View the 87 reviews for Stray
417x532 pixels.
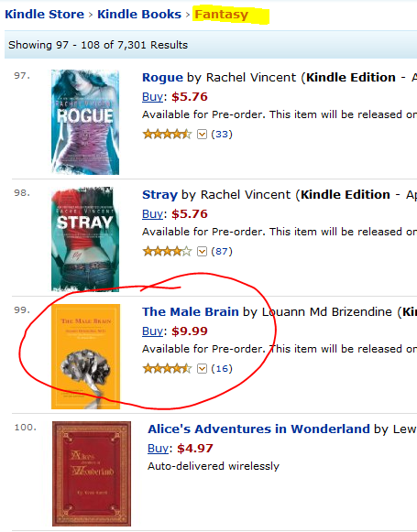pos(222,252)
